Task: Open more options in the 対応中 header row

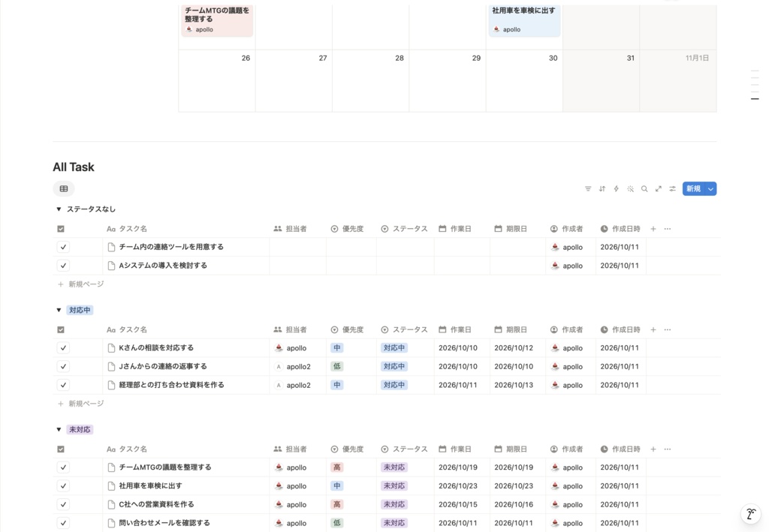Action: [x=668, y=329]
